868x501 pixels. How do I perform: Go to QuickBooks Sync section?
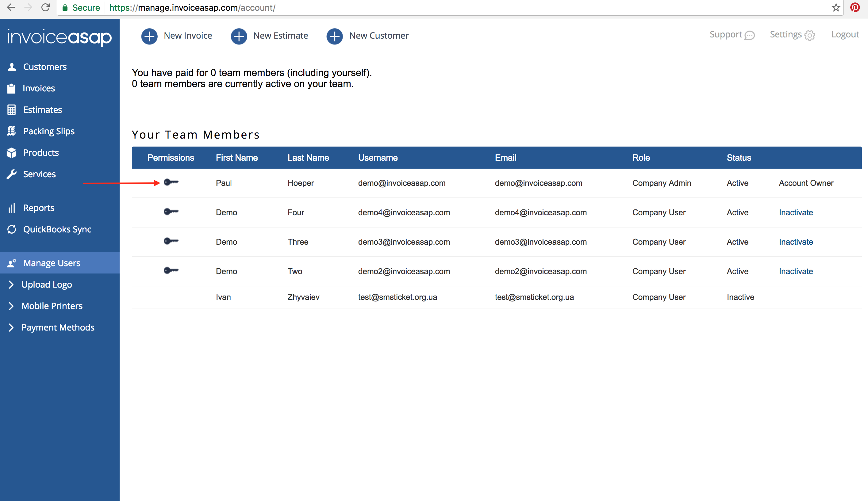[57, 230]
